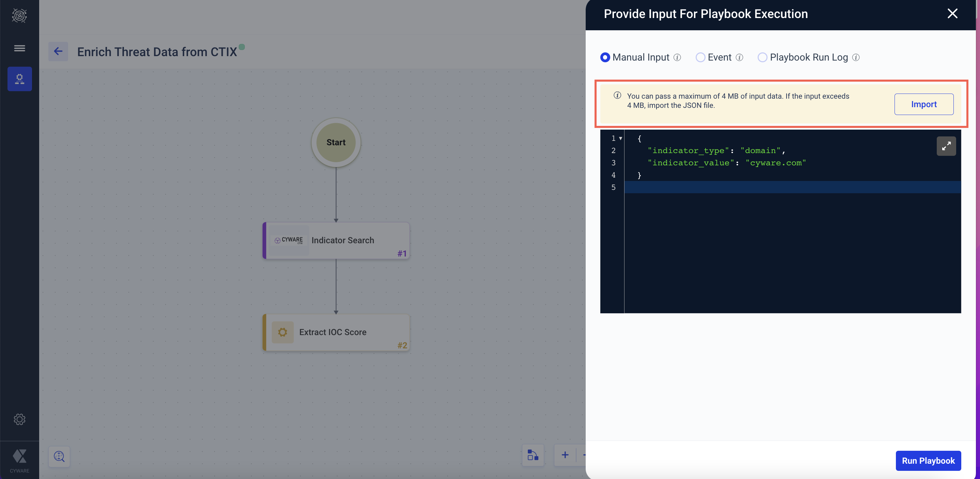
Task: Open the hamburger navigation menu
Action: [19, 48]
